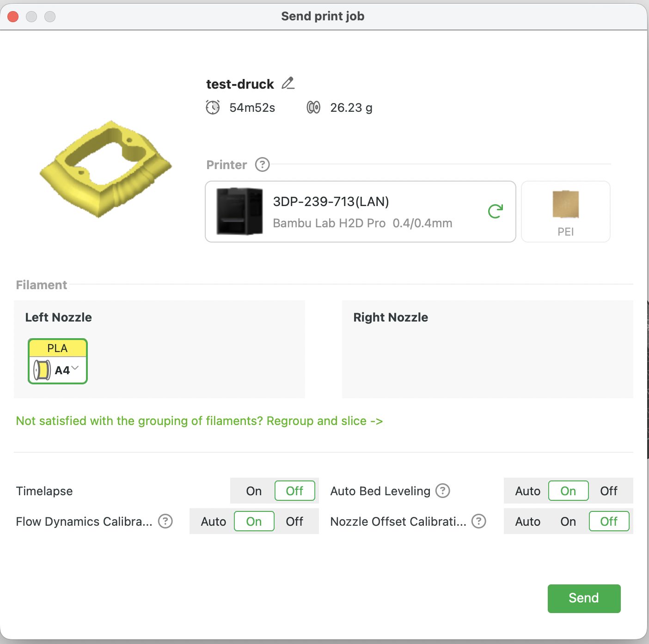Image resolution: width=649 pixels, height=644 pixels.
Task: Set Nozzle Offset Calibration to On
Action: pyautogui.click(x=568, y=521)
